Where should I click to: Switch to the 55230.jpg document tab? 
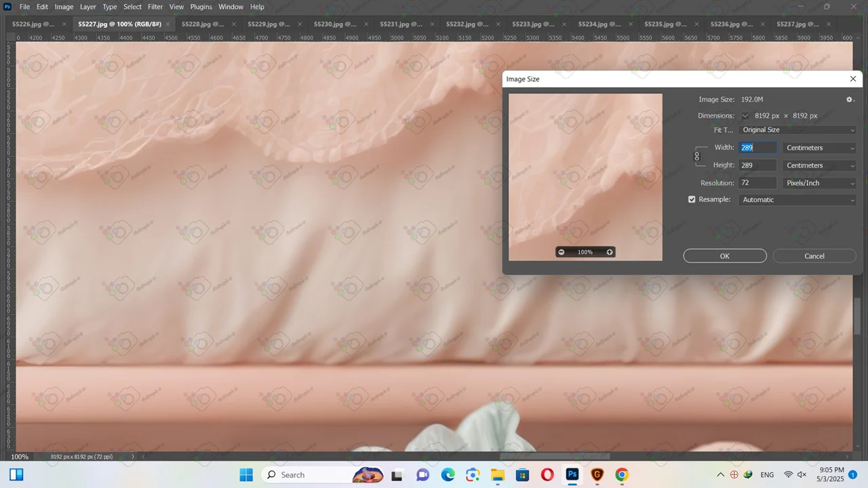[334, 24]
